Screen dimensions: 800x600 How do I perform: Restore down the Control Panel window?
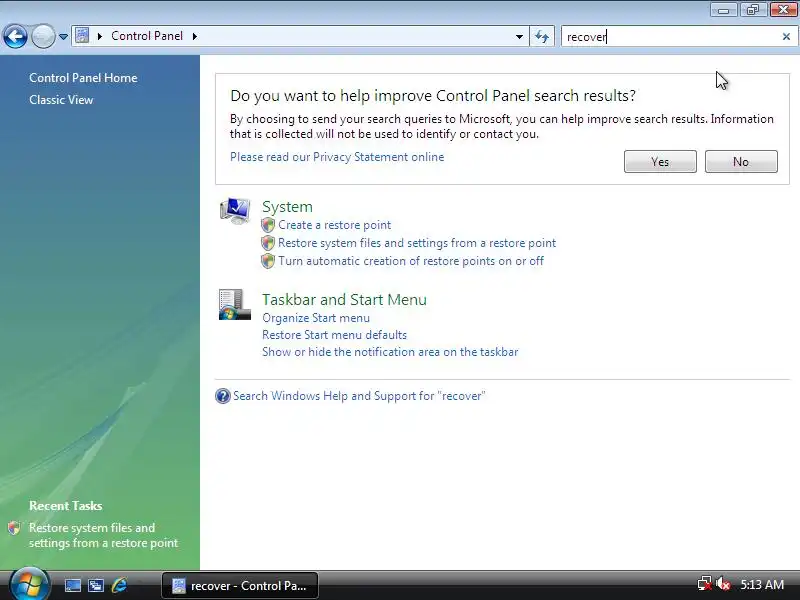(x=753, y=10)
